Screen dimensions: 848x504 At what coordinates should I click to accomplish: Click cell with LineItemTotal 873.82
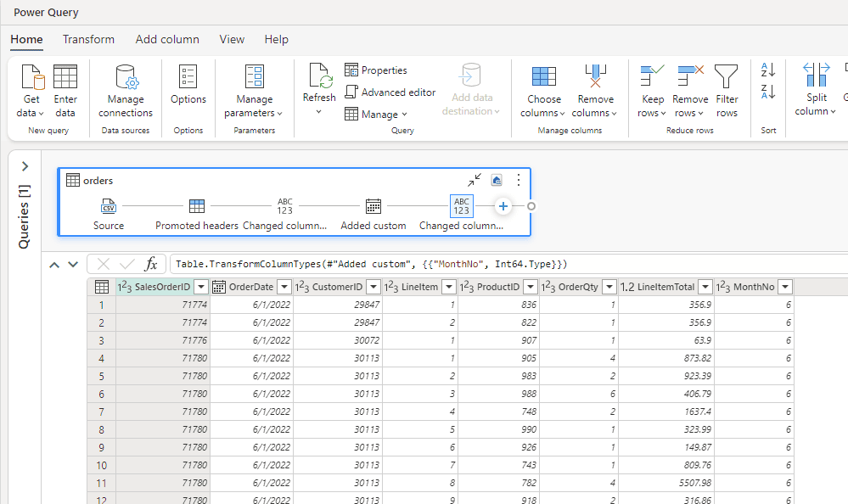coord(666,359)
